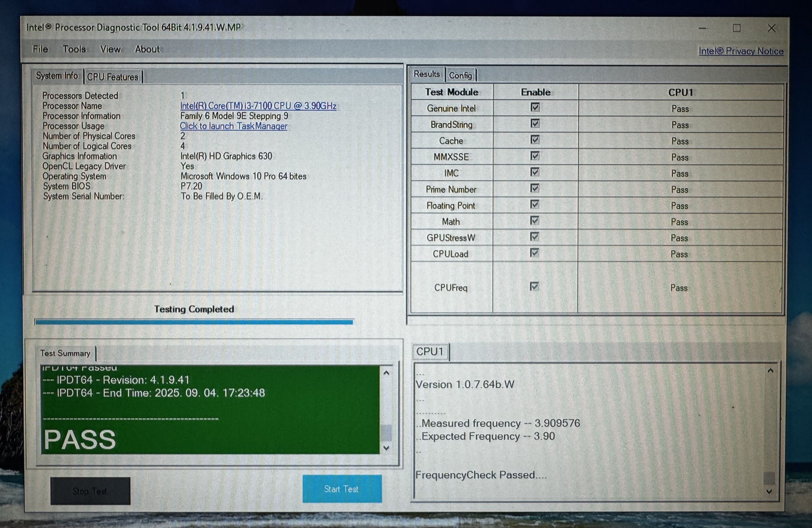Click the Measured frequency log line
Image resolution: width=812 pixels, height=528 pixels.
tap(498, 423)
